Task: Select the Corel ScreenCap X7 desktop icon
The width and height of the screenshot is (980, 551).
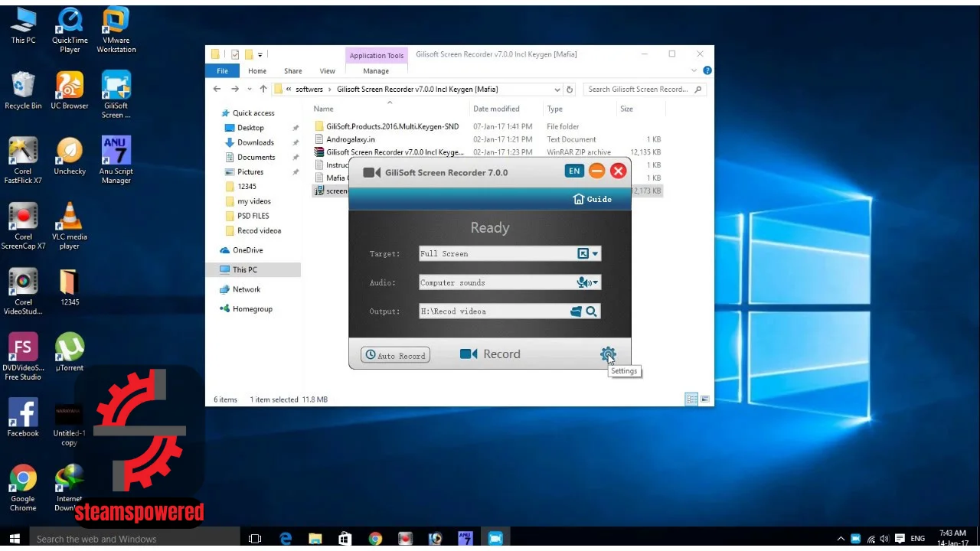Action: click(x=23, y=227)
